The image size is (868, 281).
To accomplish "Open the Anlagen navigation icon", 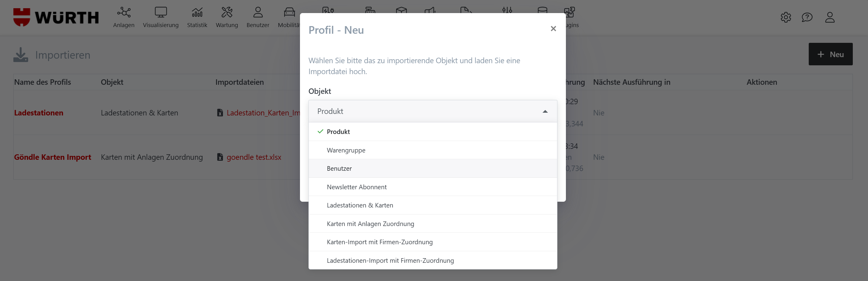I will (124, 13).
